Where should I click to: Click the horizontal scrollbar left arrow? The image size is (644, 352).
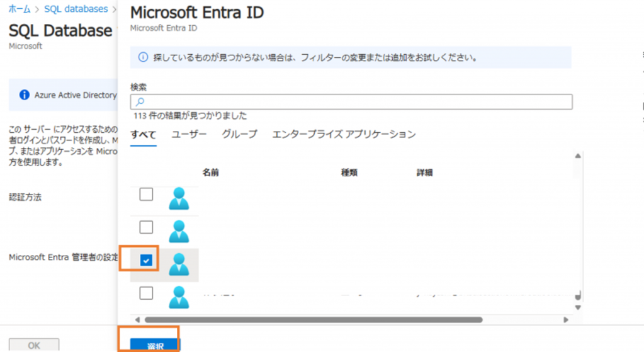click(x=137, y=319)
